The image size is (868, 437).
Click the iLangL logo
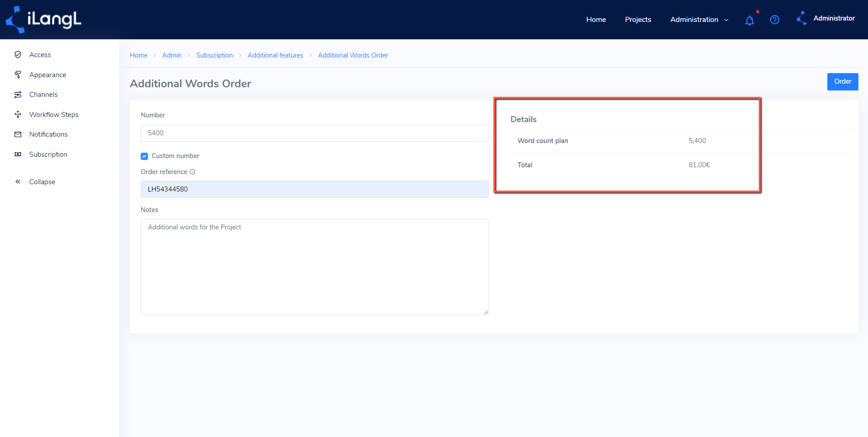[x=43, y=20]
